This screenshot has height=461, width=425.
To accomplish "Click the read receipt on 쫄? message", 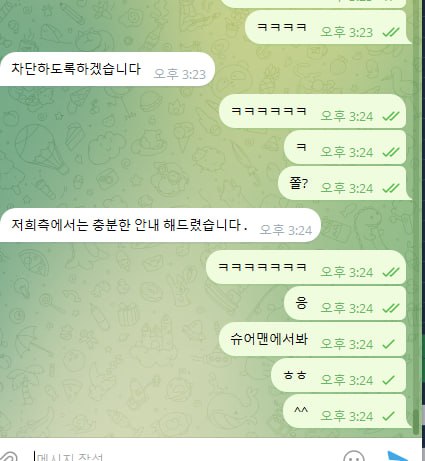I will (391, 188).
